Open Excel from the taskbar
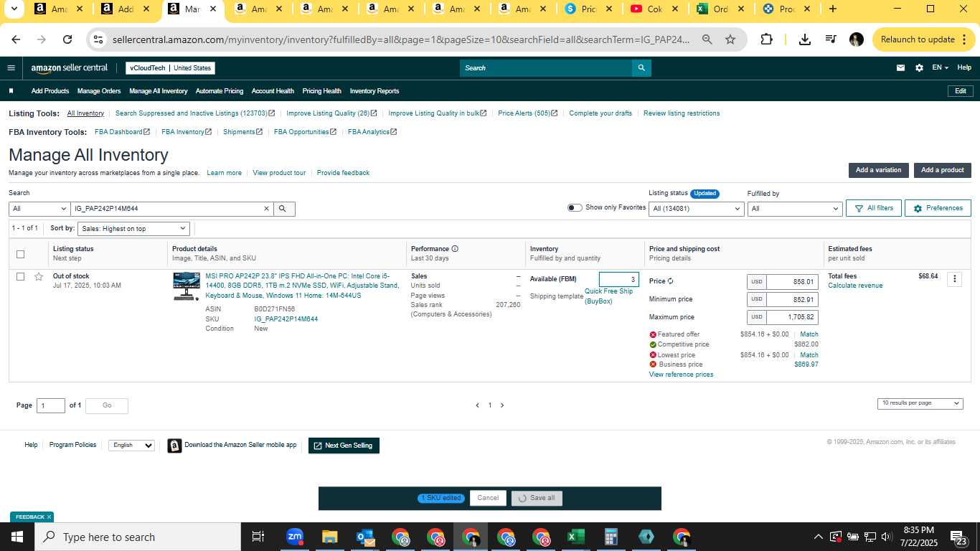 (x=576, y=537)
